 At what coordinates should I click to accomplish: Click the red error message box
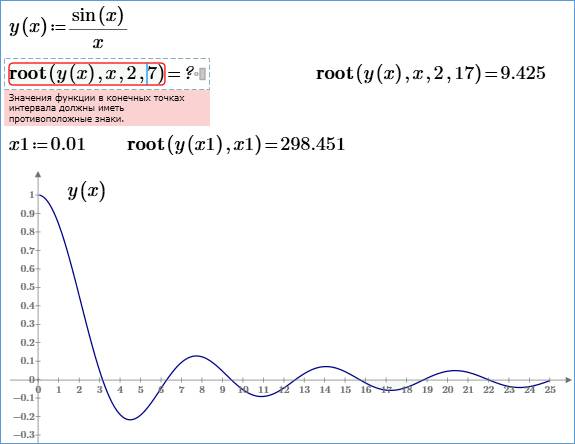tap(107, 108)
